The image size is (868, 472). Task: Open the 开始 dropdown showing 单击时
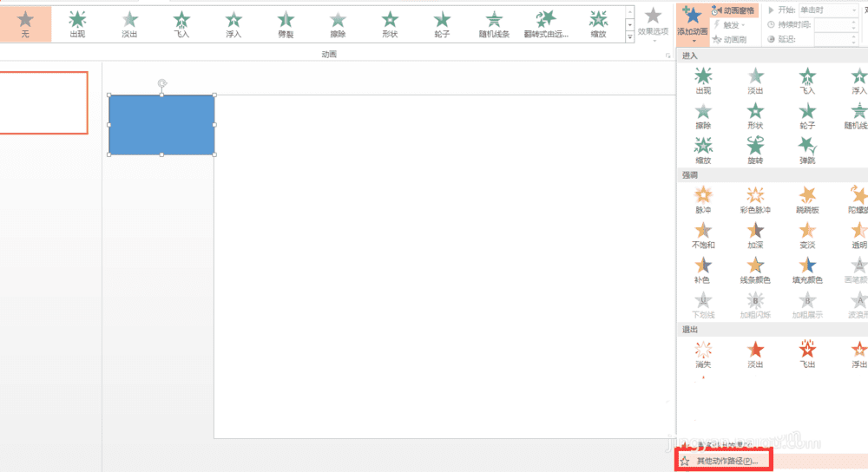pyautogui.click(x=829, y=10)
